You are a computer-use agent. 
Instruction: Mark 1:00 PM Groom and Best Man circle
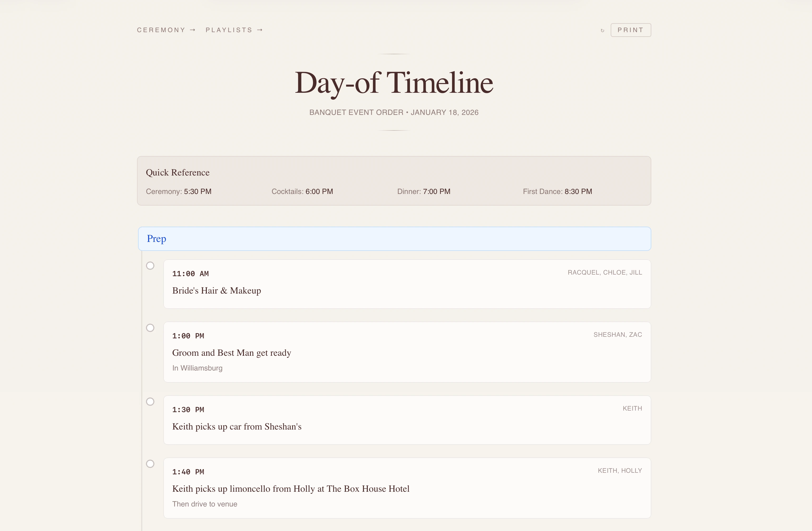tap(150, 328)
